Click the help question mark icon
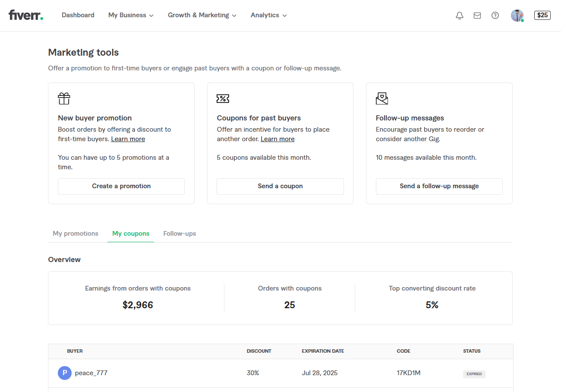The image size is (561, 392). click(x=495, y=16)
